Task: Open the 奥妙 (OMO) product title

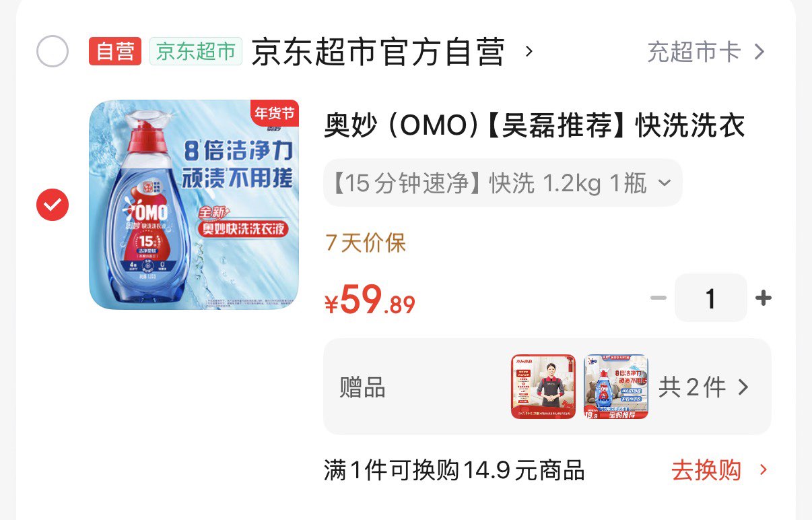Action: point(535,126)
